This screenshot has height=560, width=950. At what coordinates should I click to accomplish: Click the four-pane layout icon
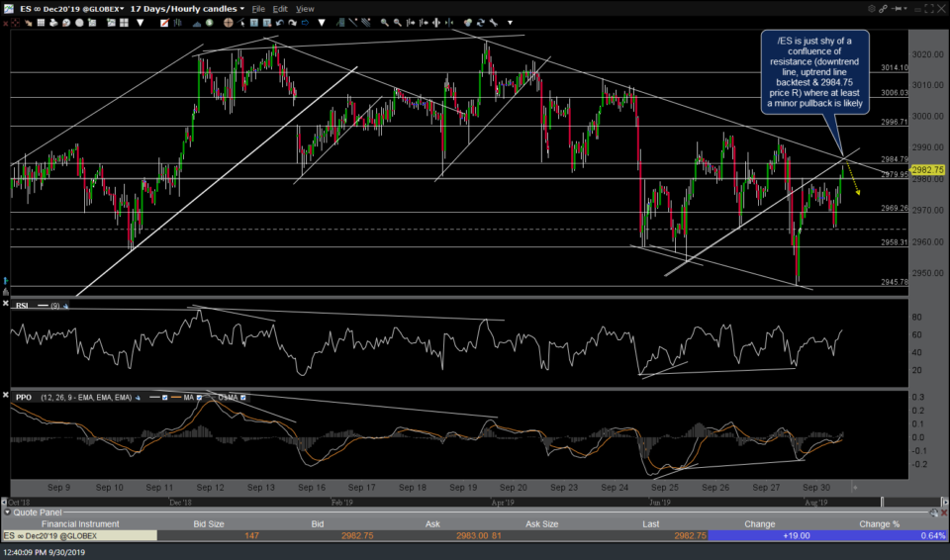125,23
